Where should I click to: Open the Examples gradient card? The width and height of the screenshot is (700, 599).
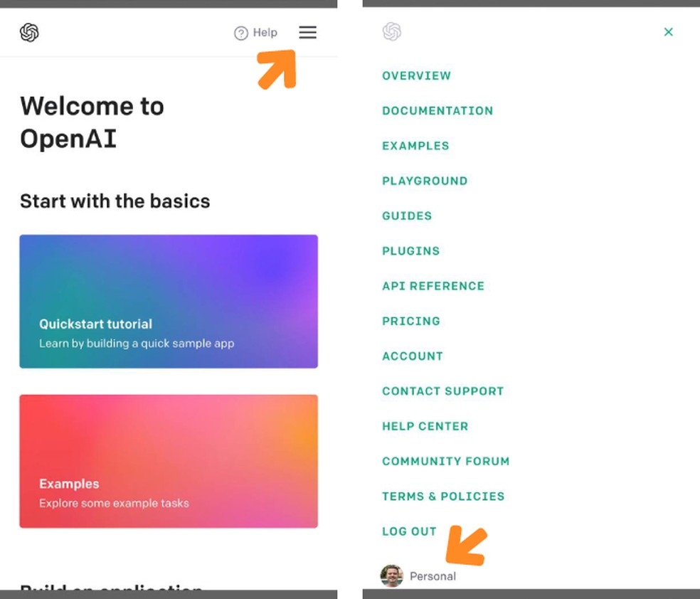tap(169, 461)
